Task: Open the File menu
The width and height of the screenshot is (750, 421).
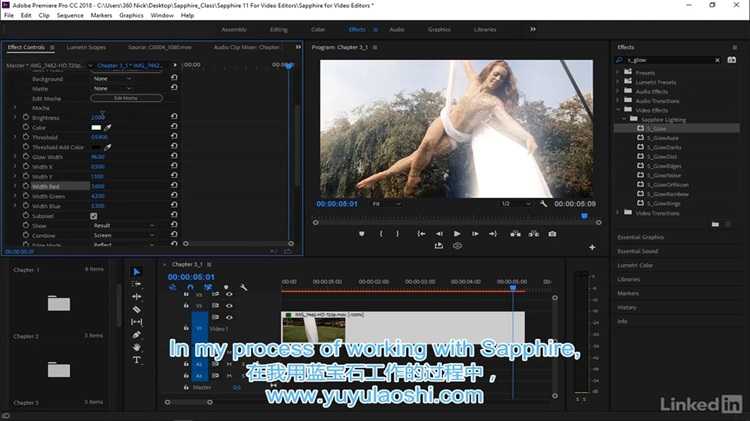Action: 9,15
